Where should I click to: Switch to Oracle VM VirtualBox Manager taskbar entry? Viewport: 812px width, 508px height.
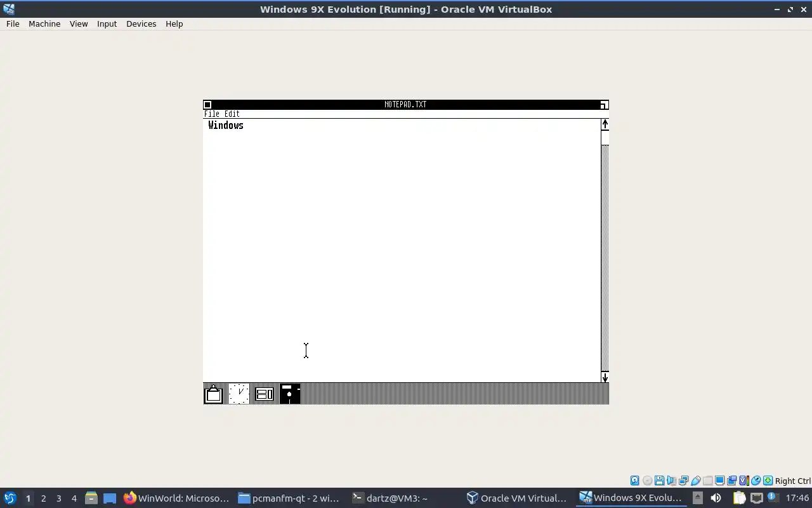coord(516,498)
